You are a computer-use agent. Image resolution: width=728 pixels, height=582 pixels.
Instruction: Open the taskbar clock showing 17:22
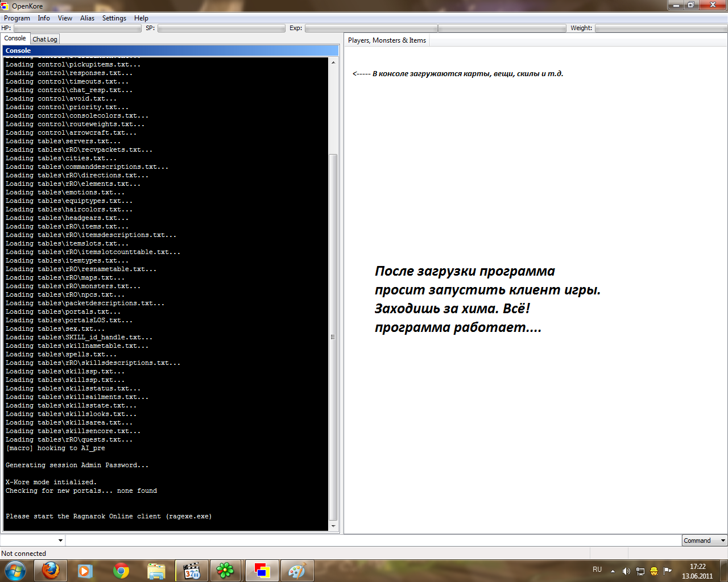[x=697, y=571]
